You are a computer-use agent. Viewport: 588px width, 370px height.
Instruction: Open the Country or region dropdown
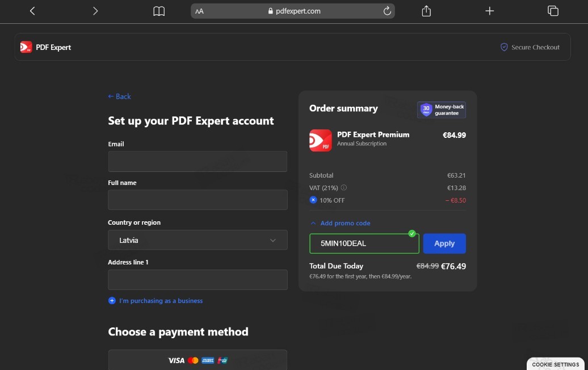[x=198, y=240]
